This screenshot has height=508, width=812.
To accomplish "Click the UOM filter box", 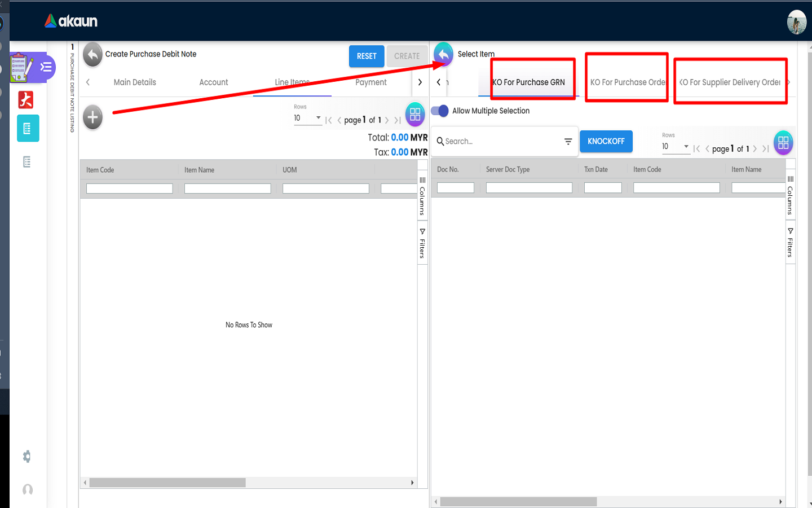I will 326,189.
